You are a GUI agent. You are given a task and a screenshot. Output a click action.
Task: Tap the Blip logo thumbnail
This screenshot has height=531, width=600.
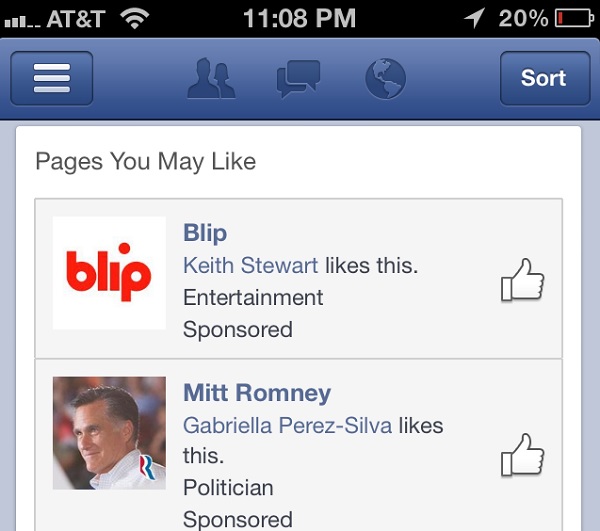point(109,273)
